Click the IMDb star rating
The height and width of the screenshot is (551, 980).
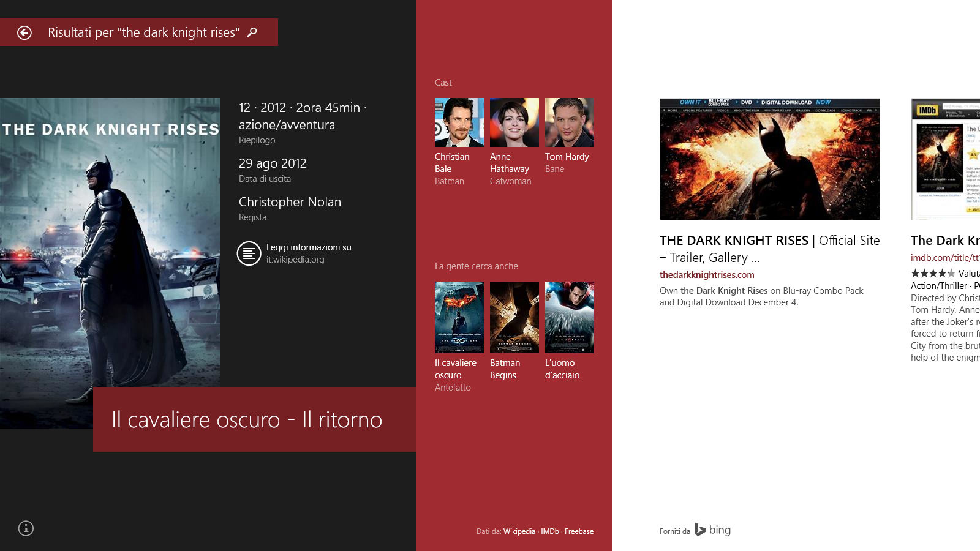coord(933,273)
